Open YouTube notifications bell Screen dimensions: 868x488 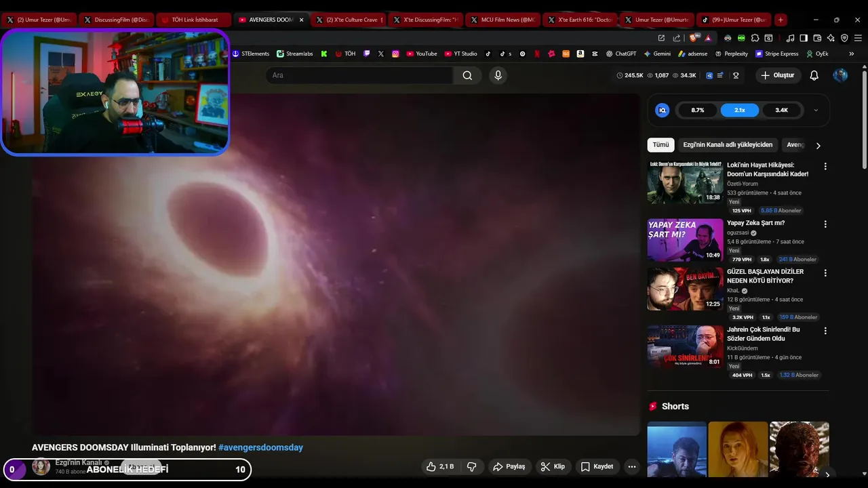814,75
